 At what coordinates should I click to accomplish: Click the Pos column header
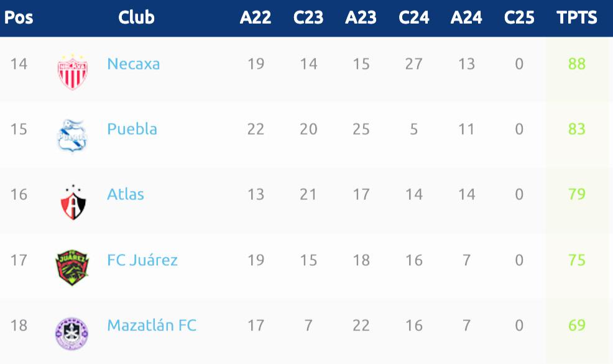point(19,17)
